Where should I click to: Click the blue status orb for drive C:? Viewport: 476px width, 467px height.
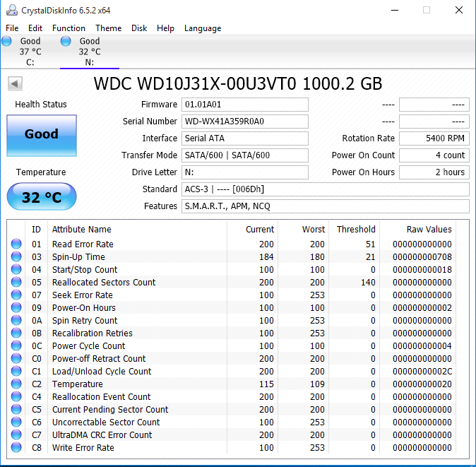(6, 41)
